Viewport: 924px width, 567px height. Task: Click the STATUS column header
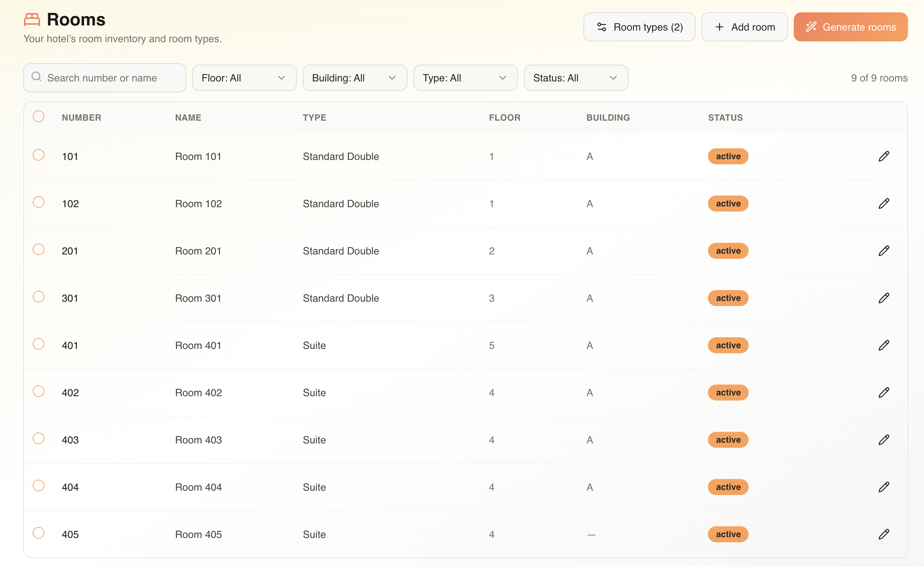click(725, 118)
